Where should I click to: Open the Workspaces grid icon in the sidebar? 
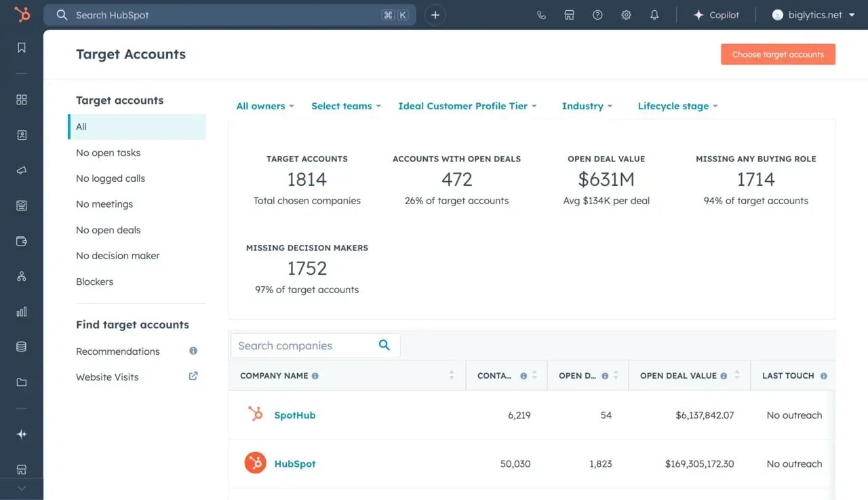point(21,98)
